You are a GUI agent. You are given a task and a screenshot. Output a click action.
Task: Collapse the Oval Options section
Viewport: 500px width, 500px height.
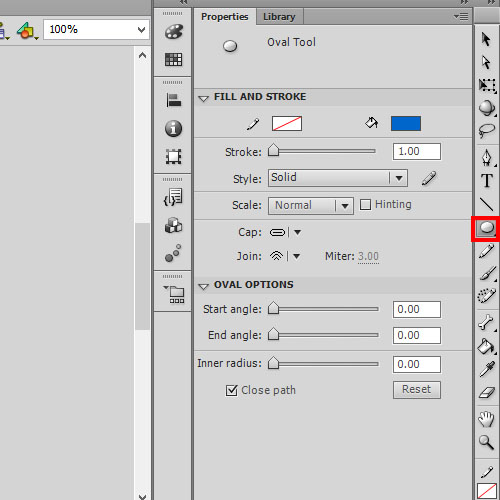click(x=203, y=286)
